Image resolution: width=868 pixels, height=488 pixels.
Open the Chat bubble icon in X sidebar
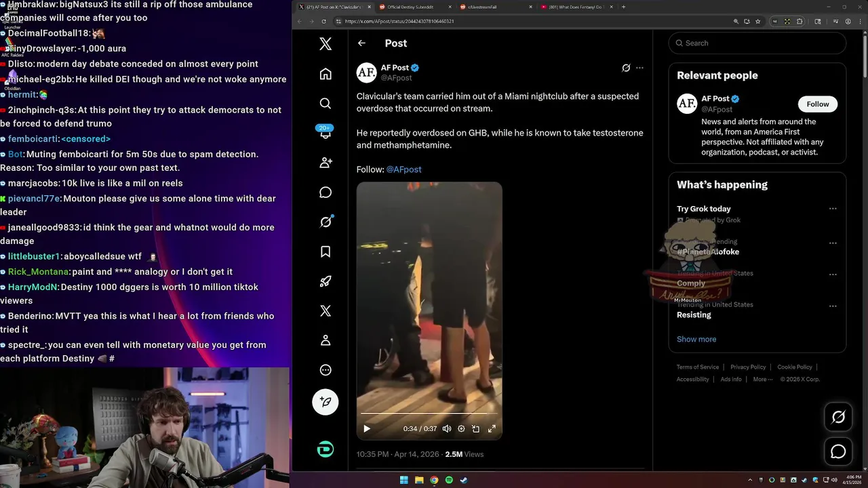pos(325,192)
